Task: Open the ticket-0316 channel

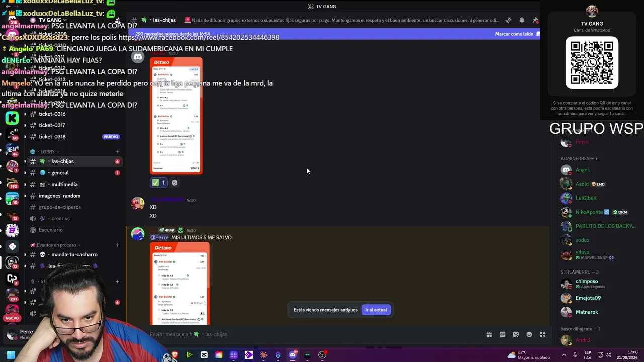Action: click(x=74, y=114)
